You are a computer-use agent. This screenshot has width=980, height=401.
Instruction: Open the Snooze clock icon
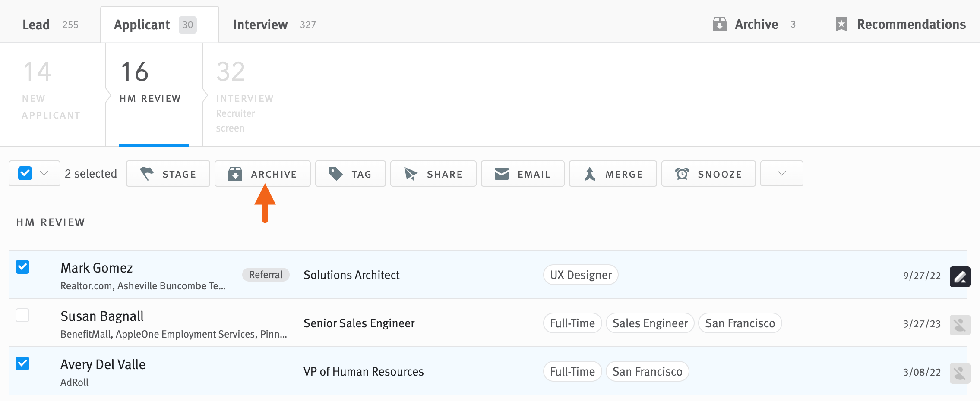pos(683,174)
